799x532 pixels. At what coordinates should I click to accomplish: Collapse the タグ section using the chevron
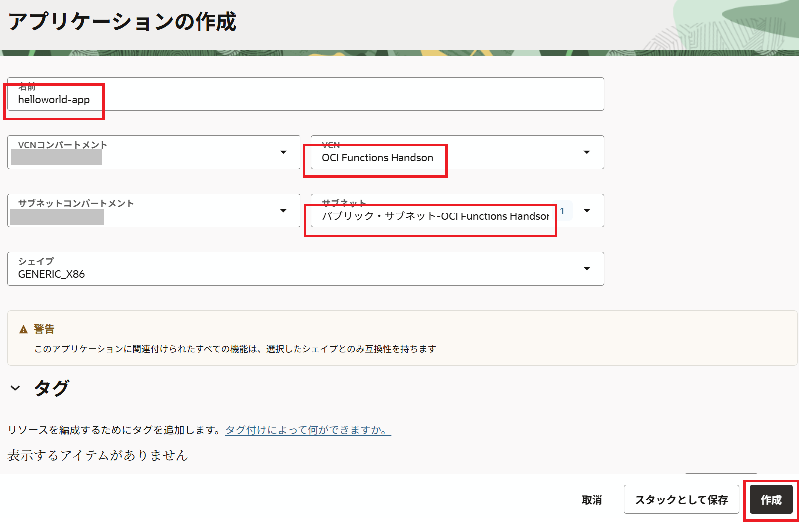click(x=15, y=388)
